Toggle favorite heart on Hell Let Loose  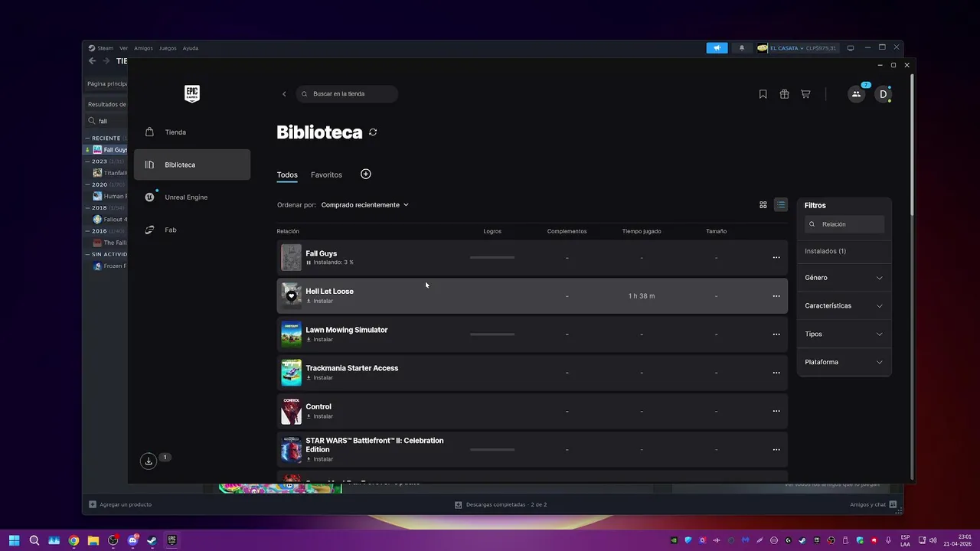pos(291,295)
